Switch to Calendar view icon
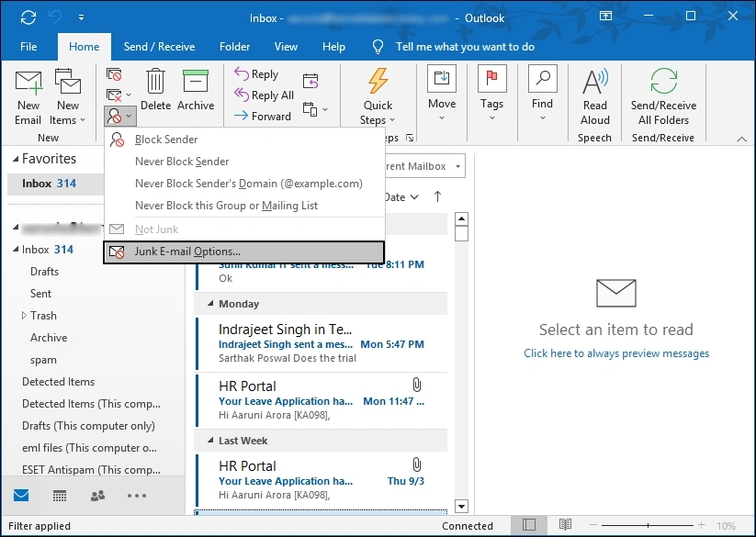Viewport: 756px width, 537px height. 60,496
